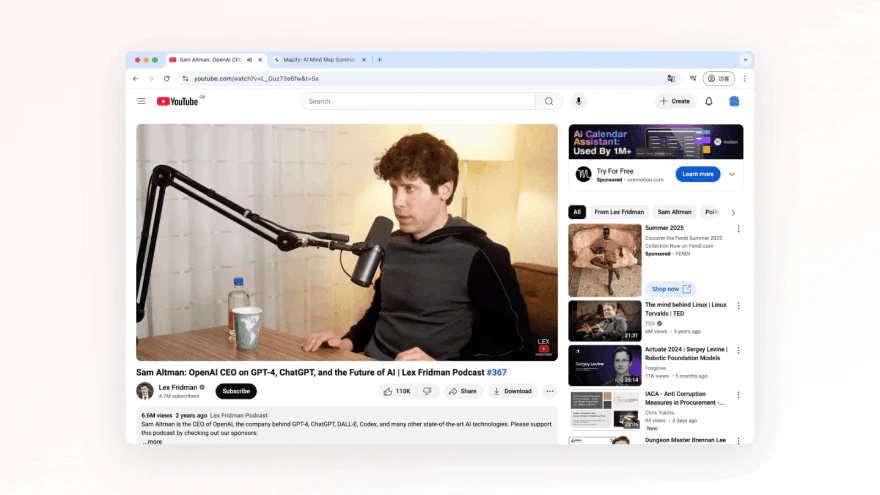Click the Download button below the video
The width and height of the screenshot is (880, 495).
click(512, 391)
